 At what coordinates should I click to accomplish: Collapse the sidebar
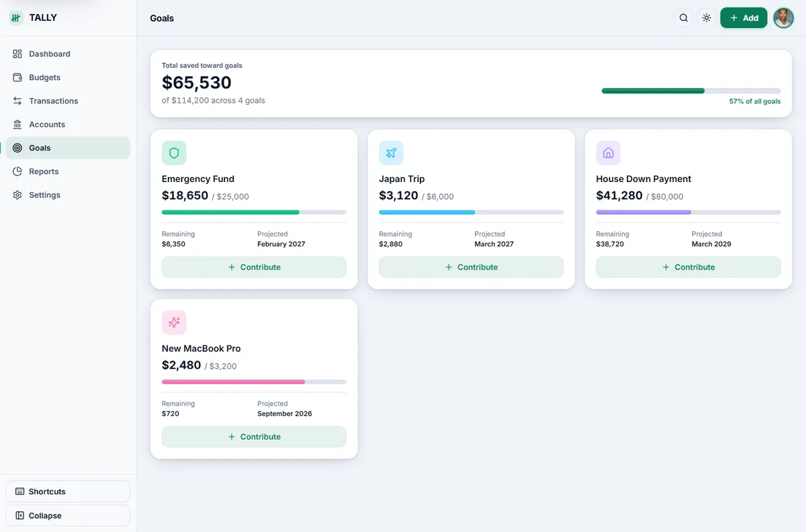[68, 516]
